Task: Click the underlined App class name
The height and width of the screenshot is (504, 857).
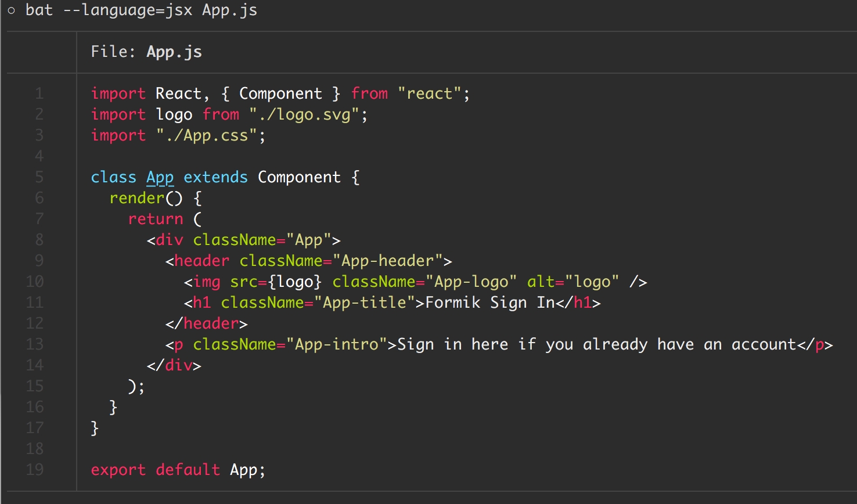Action: click(160, 177)
